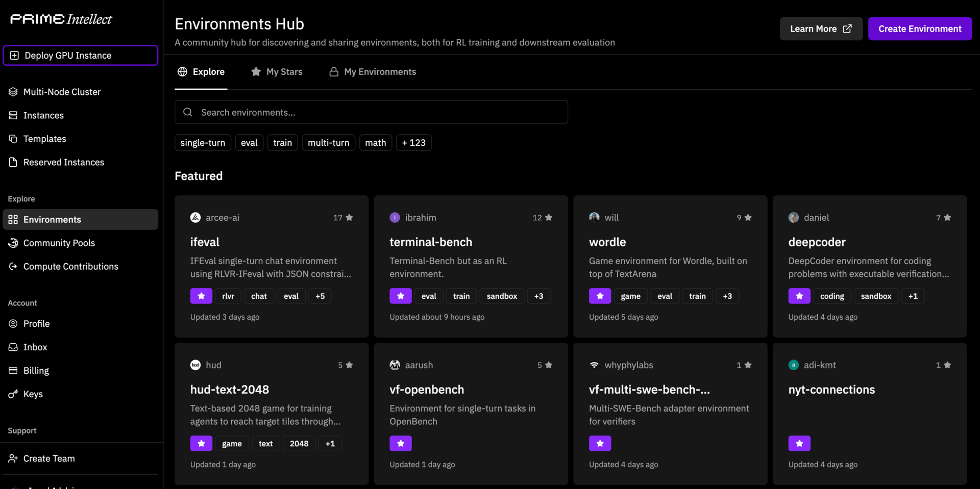Click the Deploy GPU Instance button
This screenshot has width=980, height=489.
(81, 55)
